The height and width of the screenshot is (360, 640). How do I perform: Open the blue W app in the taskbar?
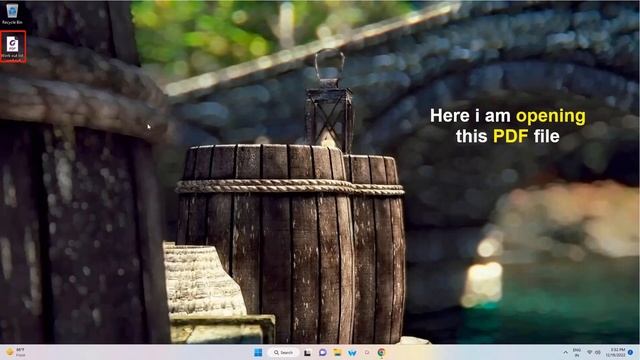[x=352, y=352]
